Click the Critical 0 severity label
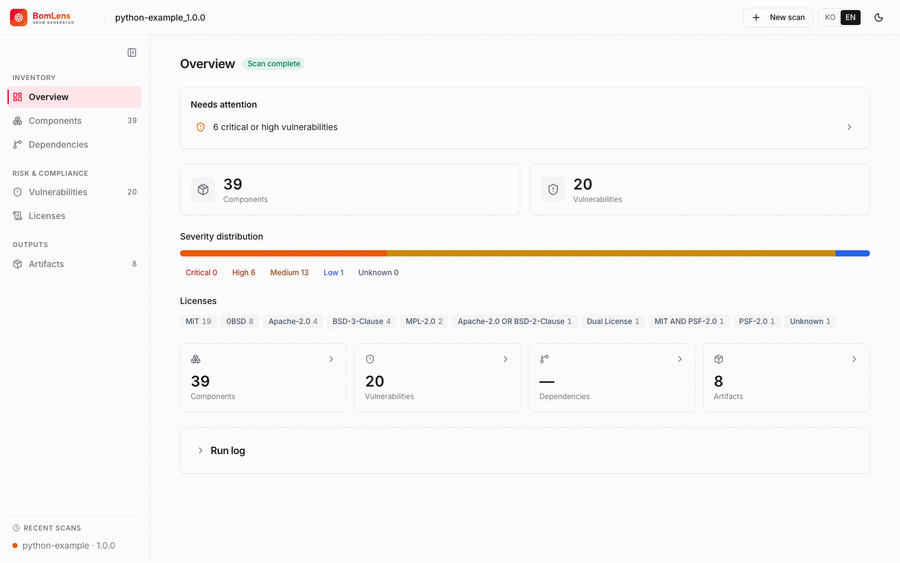The width and height of the screenshot is (900, 563). (201, 273)
